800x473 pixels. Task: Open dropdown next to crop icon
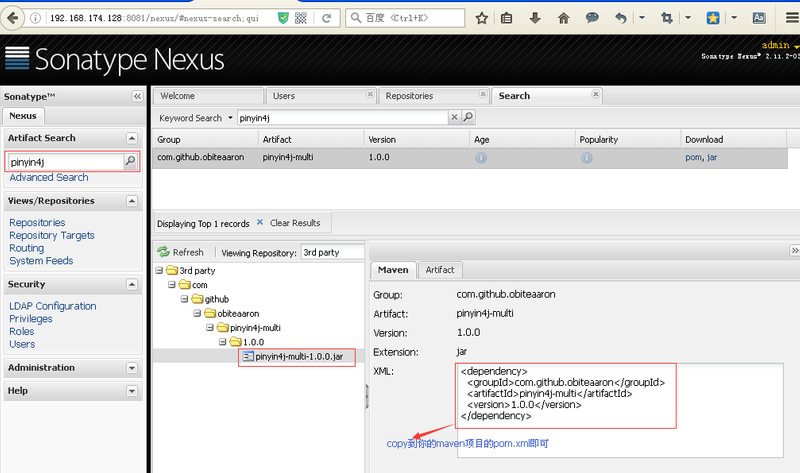coord(688,18)
